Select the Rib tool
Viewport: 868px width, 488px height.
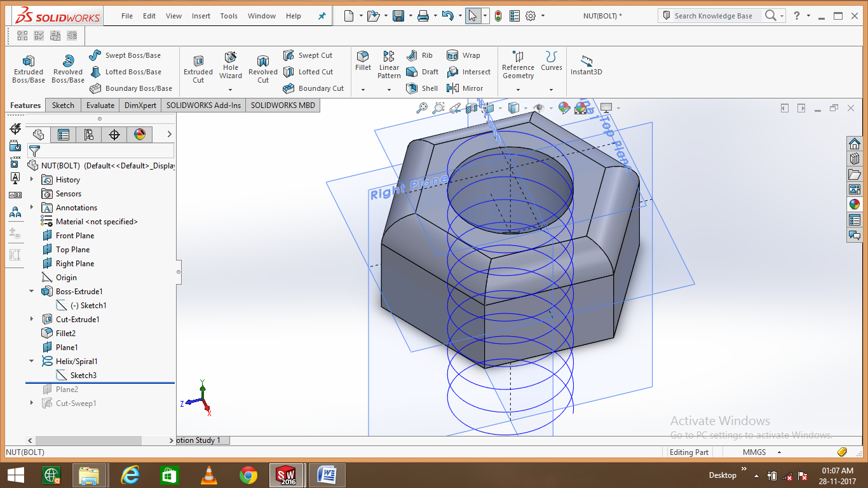coord(421,55)
